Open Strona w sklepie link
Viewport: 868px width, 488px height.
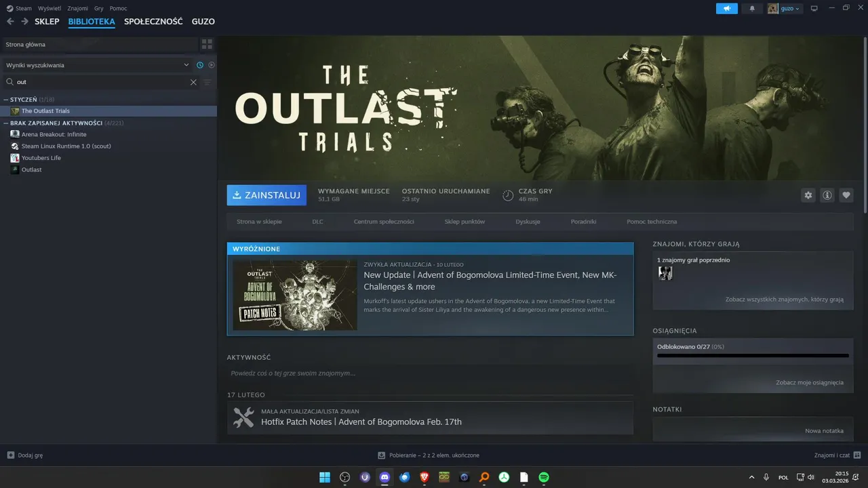point(259,222)
